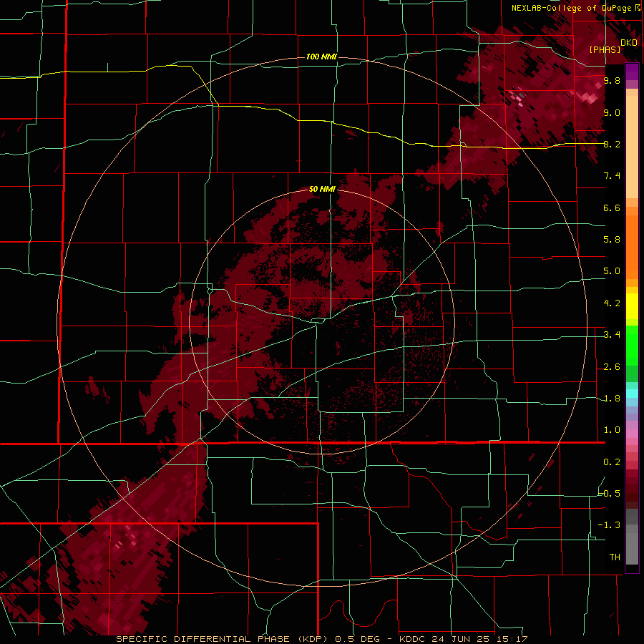Click the 9.8 value on color scale

coord(612,80)
